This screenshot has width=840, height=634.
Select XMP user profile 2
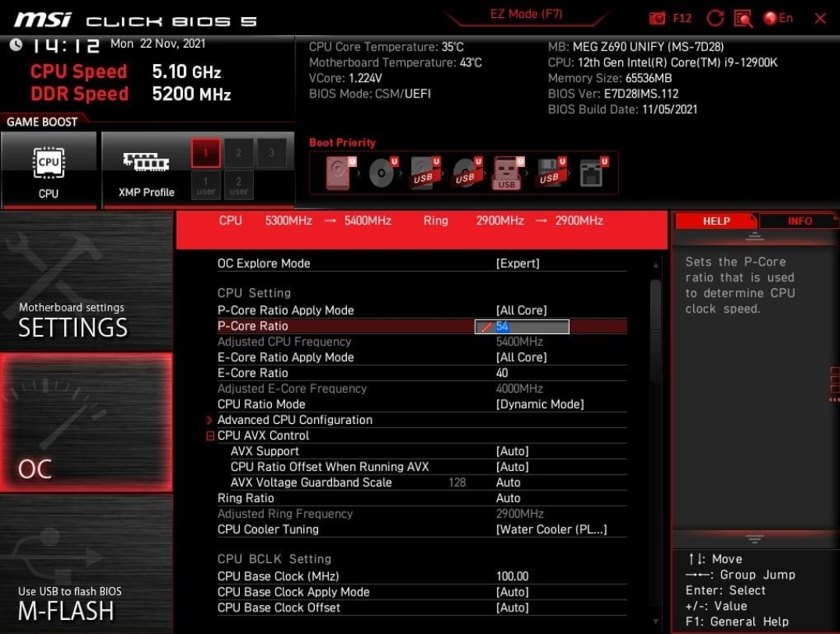[x=238, y=185]
